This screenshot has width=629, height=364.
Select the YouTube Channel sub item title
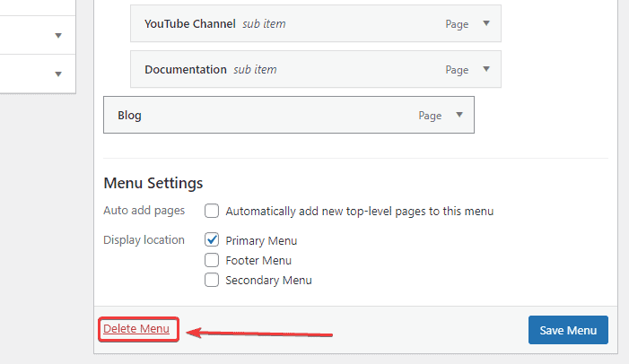pos(190,24)
